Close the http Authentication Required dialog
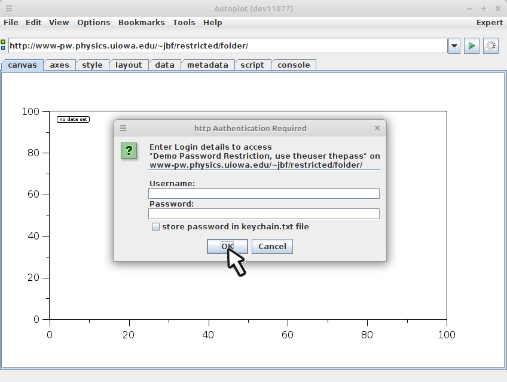 pos(377,128)
